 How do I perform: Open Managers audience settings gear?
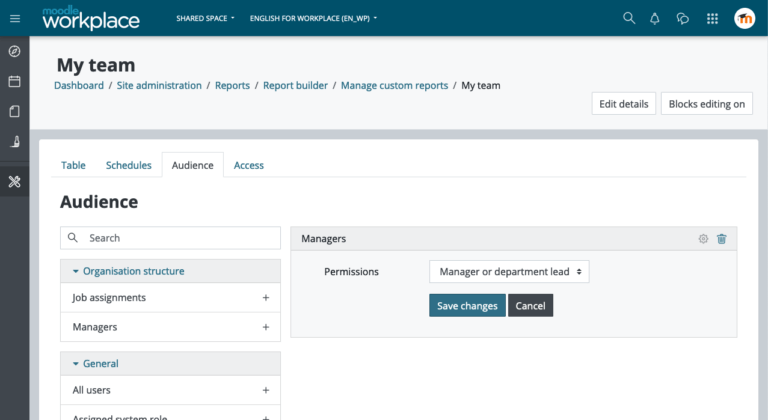[x=703, y=239]
